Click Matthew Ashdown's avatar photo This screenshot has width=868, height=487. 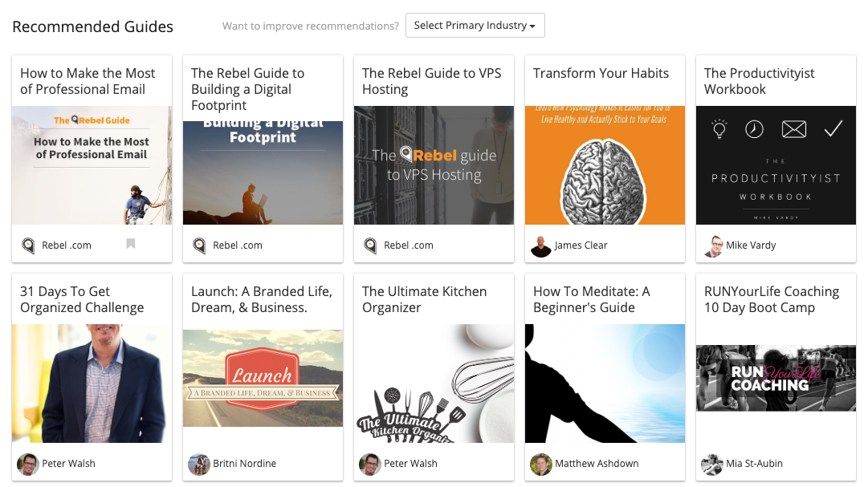pyautogui.click(x=541, y=465)
